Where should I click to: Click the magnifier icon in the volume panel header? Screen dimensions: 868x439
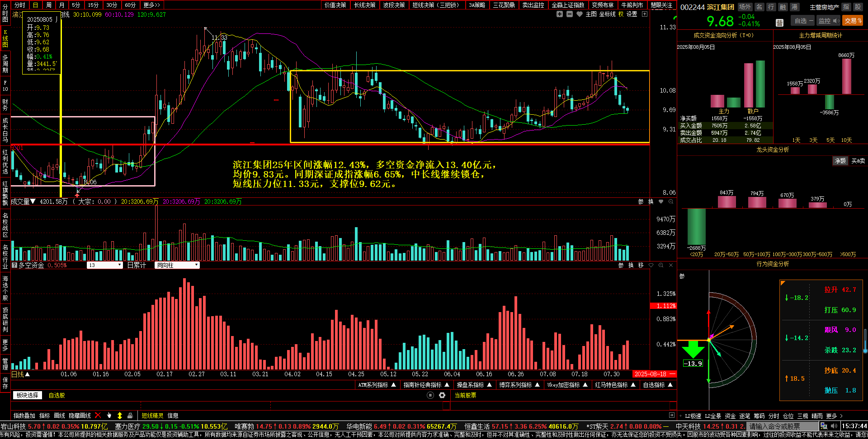(671, 201)
